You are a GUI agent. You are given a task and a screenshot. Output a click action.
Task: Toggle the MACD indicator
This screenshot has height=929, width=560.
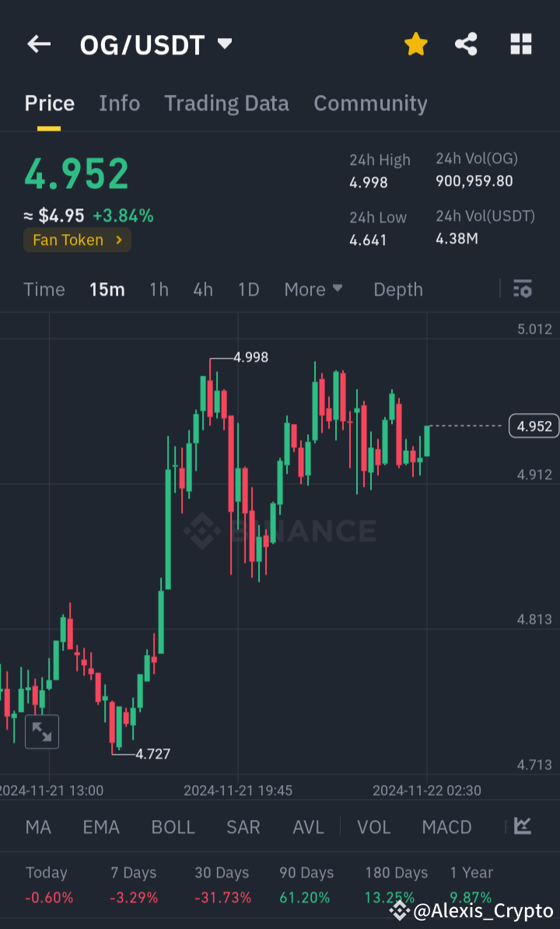(x=446, y=826)
